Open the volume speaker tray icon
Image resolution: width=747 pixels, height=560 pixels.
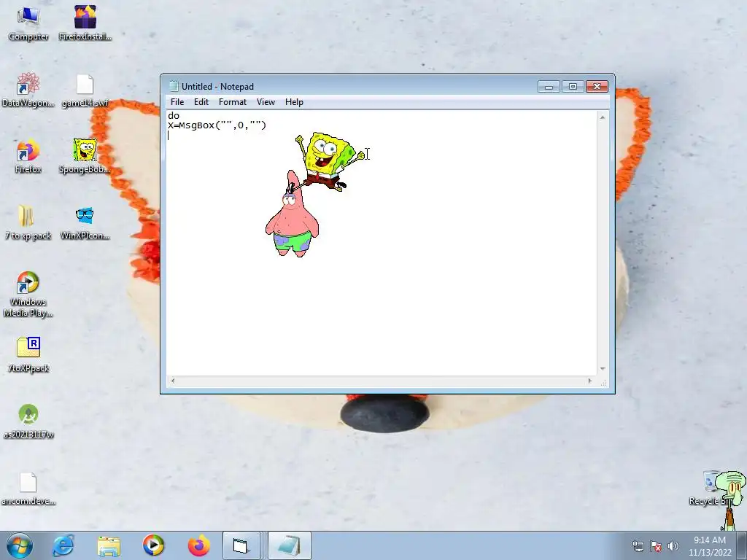673,546
